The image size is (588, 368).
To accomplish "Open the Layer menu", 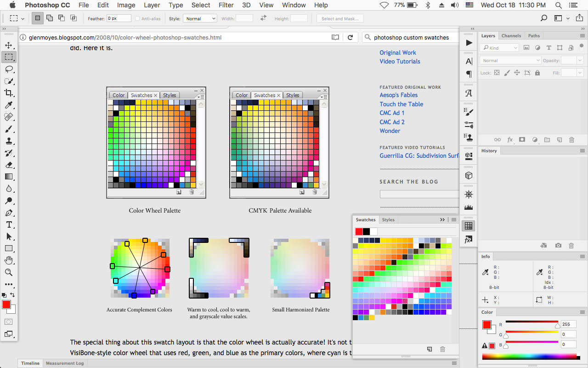I will coord(152,5).
